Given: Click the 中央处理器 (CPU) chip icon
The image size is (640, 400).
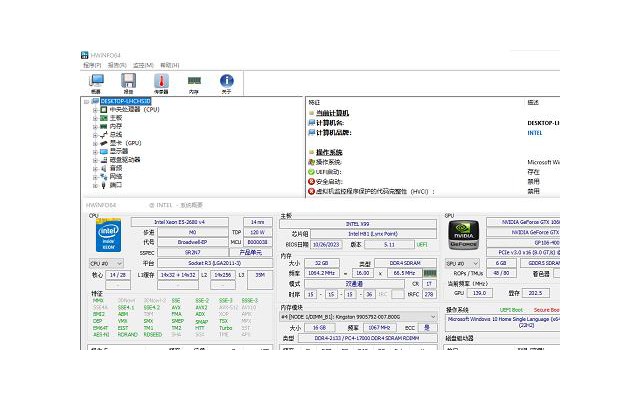Looking at the screenshot, I should click(x=104, y=109).
